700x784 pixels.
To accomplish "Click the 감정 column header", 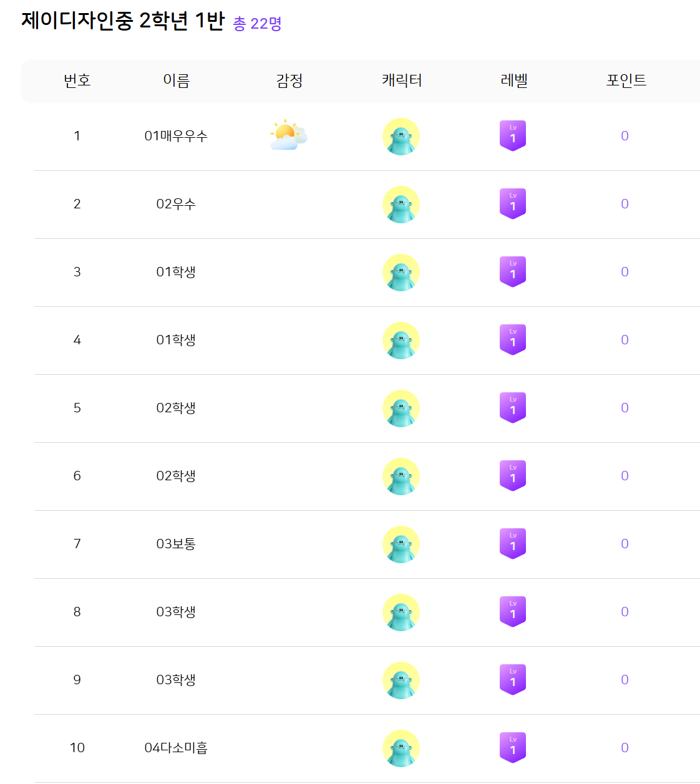I will click(289, 80).
